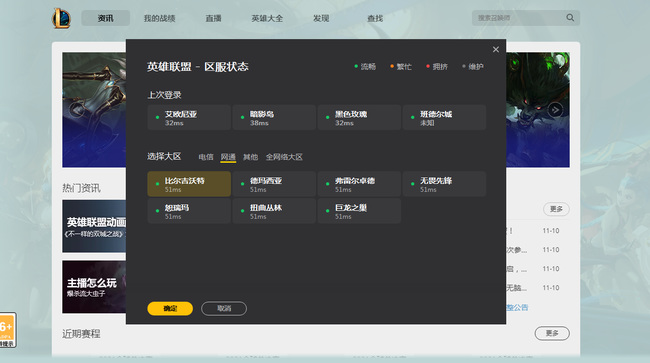This screenshot has width=650, height=363.
Task: Choose the 巨龙之巢 server
Action: [359, 211]
